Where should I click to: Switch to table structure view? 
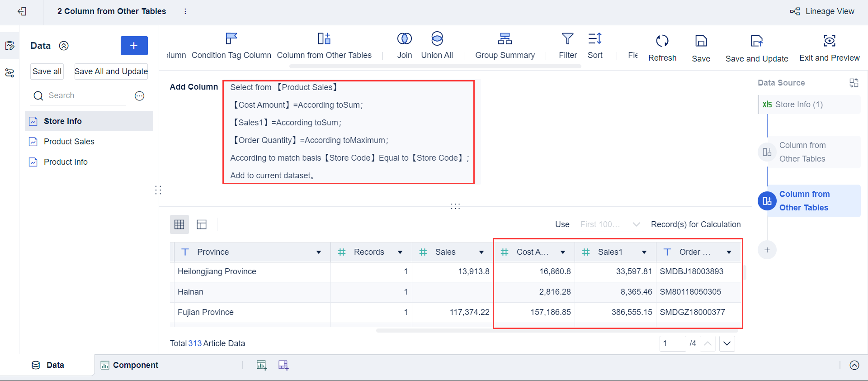click(202, 224)
